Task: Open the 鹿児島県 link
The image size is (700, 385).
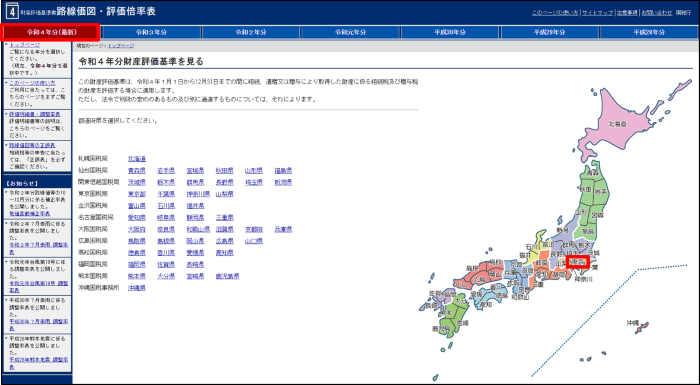Action: pyautogui.click(x=227, y=276)
